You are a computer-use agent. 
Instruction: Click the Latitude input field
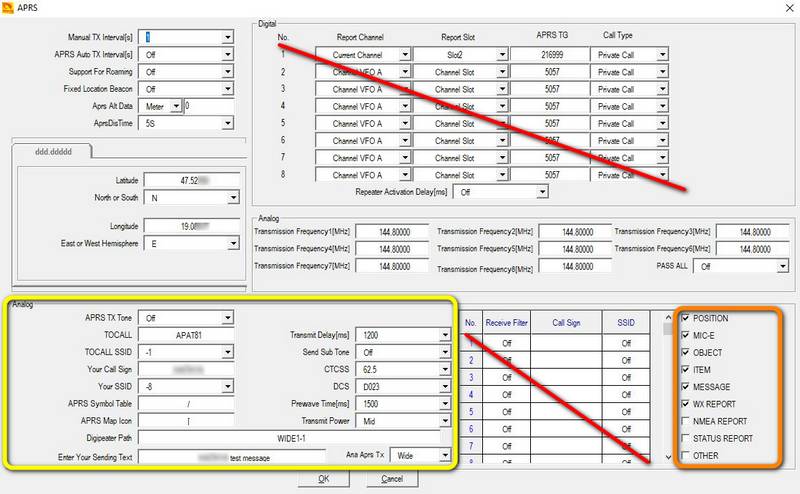192,180
